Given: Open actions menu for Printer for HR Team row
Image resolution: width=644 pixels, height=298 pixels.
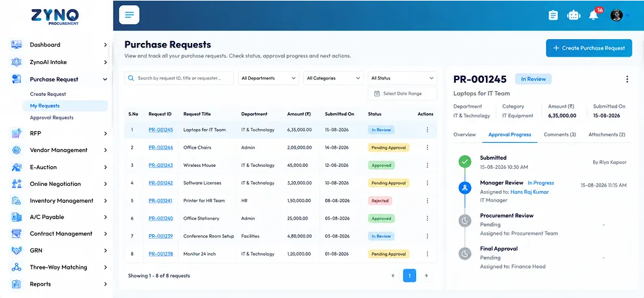Looking at the screenshot, I should click(x=427, y=201).
